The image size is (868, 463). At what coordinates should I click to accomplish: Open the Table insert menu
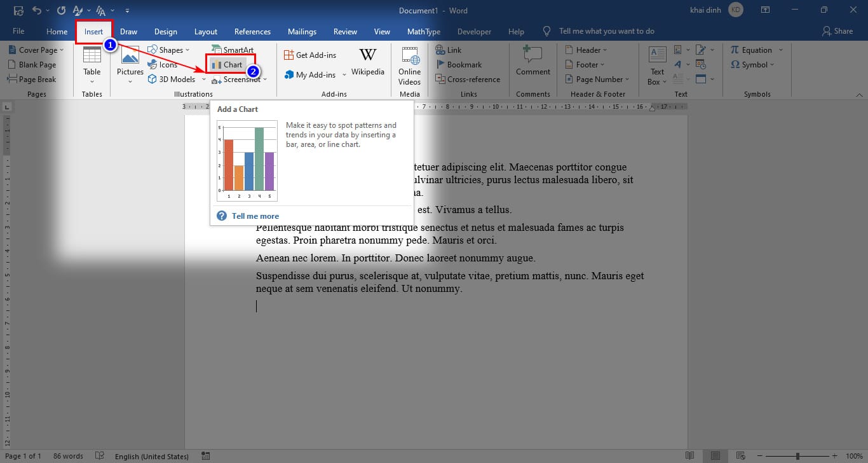92,65
